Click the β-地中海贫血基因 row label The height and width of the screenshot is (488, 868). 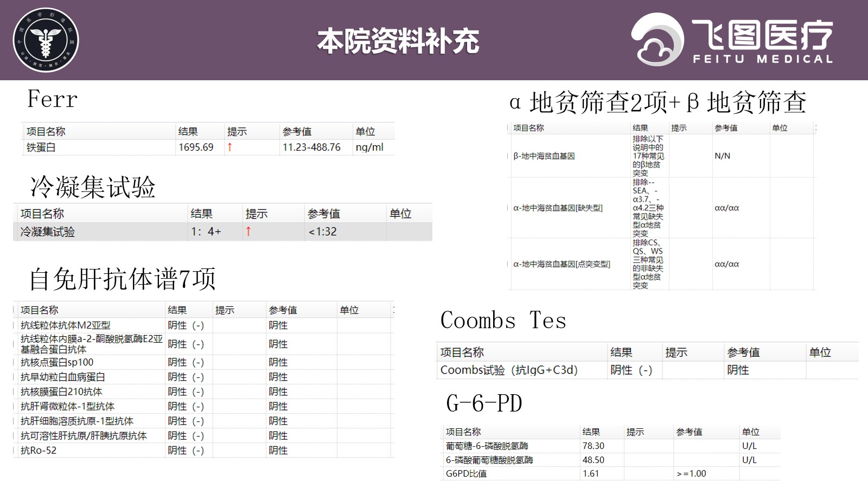pyautogui.click(x=544, y=156)
